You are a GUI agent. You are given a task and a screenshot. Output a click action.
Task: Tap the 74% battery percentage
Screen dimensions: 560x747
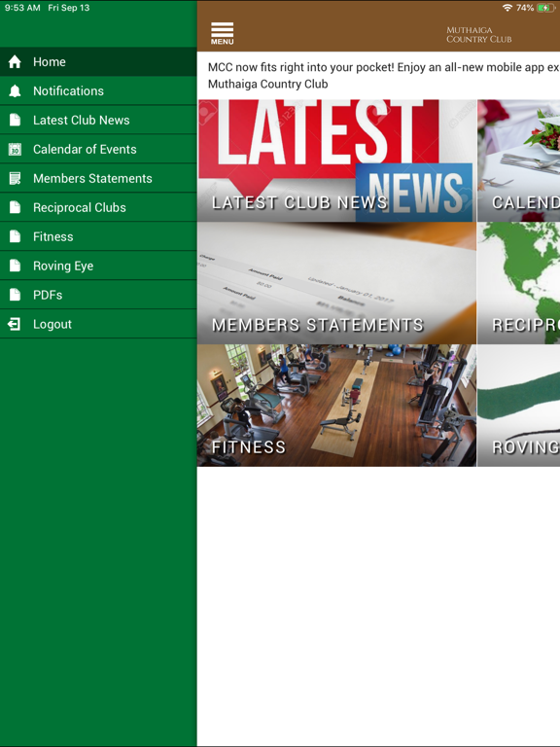pyautogui.click(x=525, y=8)
